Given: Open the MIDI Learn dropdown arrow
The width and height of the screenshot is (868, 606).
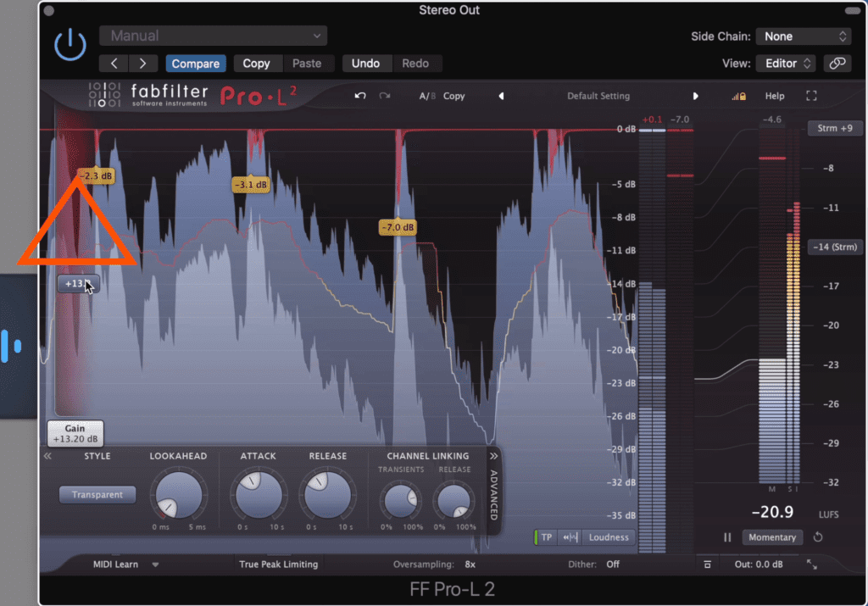Looking at the screenshot, I should [156, 565].
